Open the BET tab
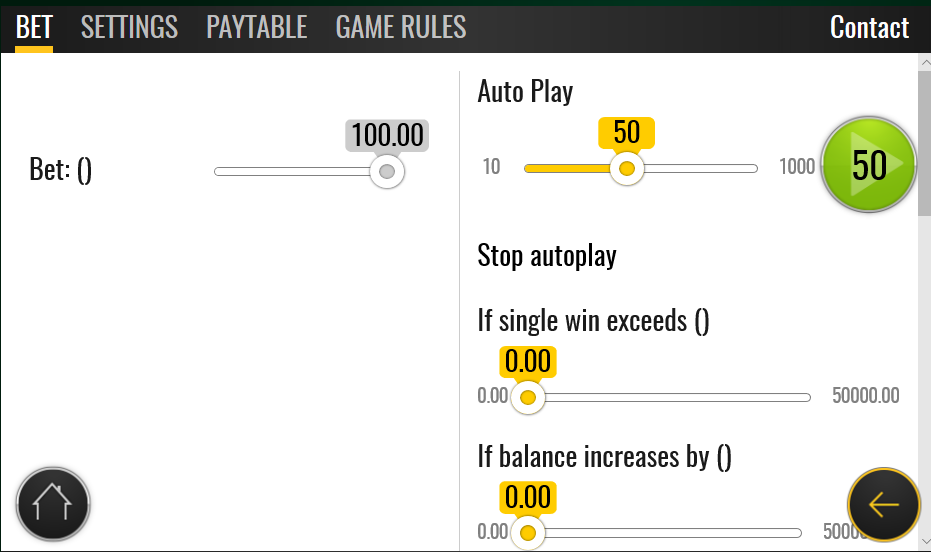This screenshot has width=931, height=552. point(34,27)
